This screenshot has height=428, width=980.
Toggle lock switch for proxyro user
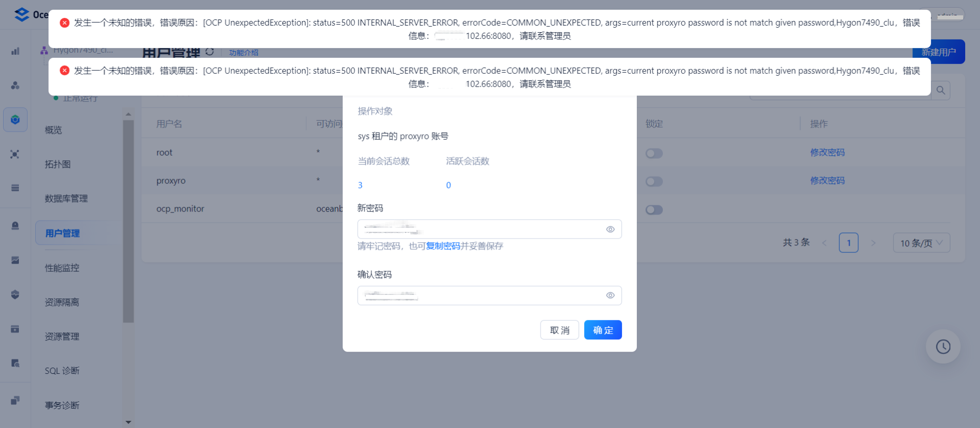[654, 182]
